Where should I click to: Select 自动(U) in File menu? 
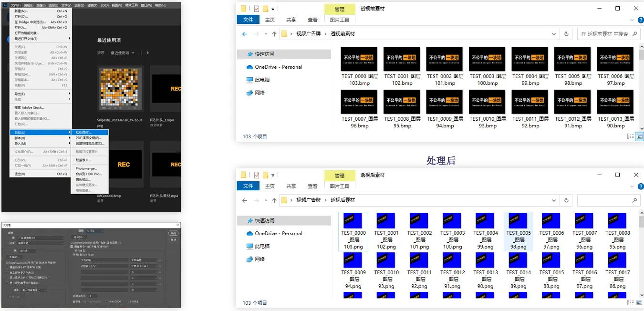[41, 132]
